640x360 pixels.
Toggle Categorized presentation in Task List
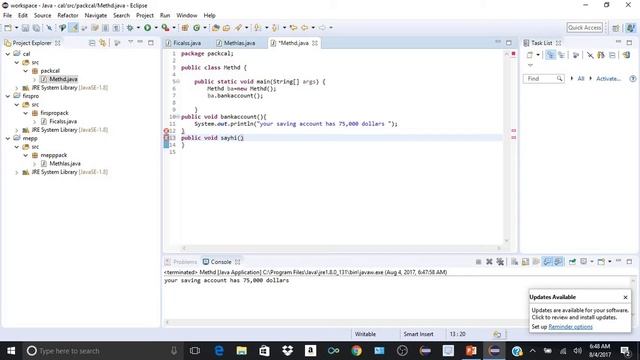click(551, 55)
